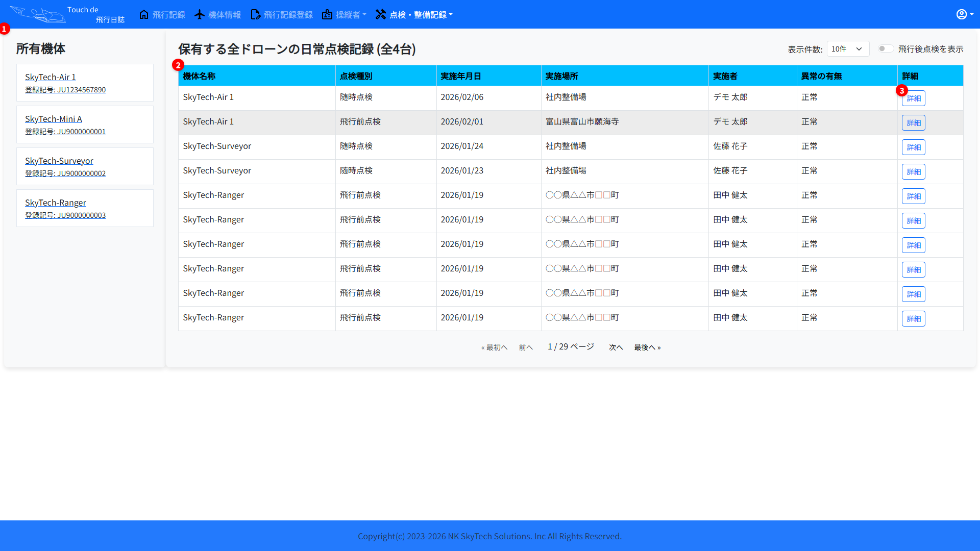Open the 表示件数 dropdown showing 10件

[x=847, y=49]
